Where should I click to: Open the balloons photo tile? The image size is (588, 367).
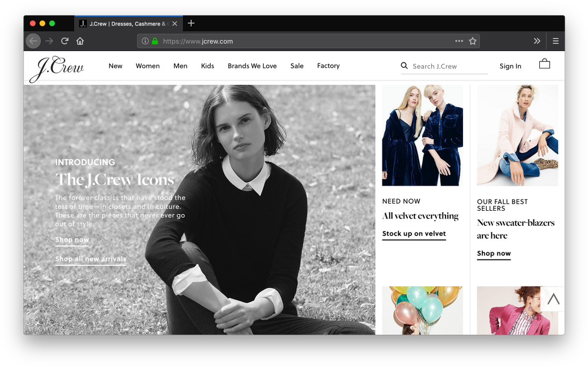(x=422, y=310)
